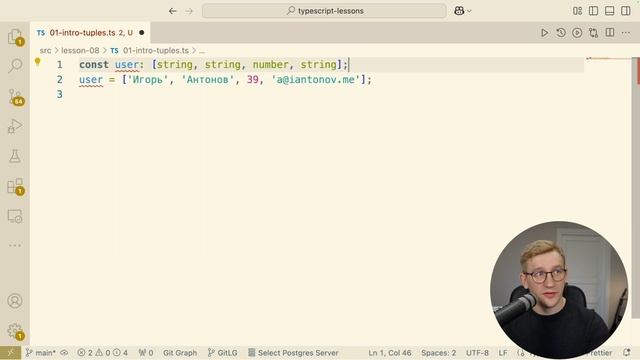Click the typescript-lessons command center search box
This screenshot has width=640, height=360.
tap(324, 11)
